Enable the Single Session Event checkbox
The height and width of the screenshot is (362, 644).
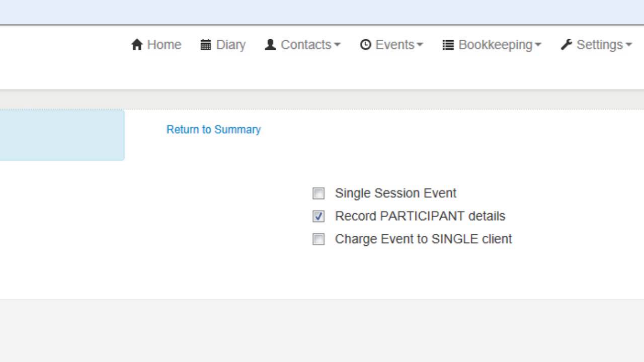coord(318,194)
